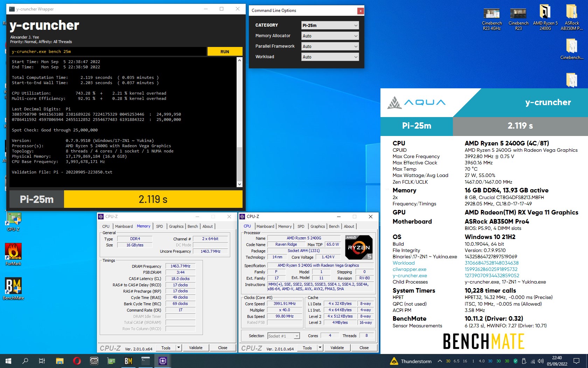Image resolution: width=588 pixels, height=368 pixels.
Task: Launch the FurMark desktop shortcut
Action: [x=13, y=254]
